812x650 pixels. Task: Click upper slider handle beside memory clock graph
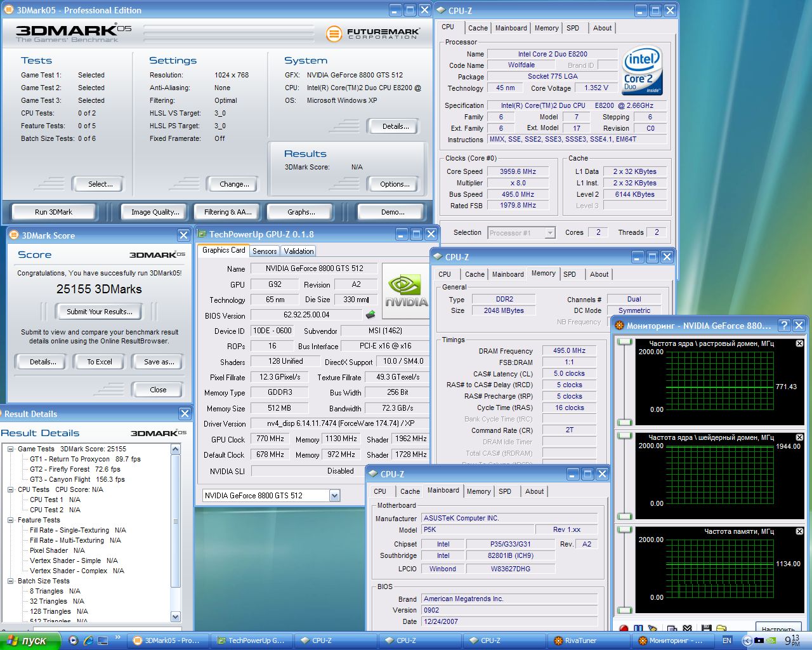(625, 530)
